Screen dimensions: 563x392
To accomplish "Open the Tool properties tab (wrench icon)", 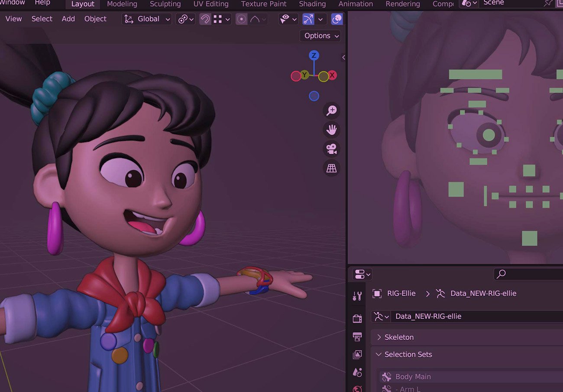I will click(x=357, y=296).
